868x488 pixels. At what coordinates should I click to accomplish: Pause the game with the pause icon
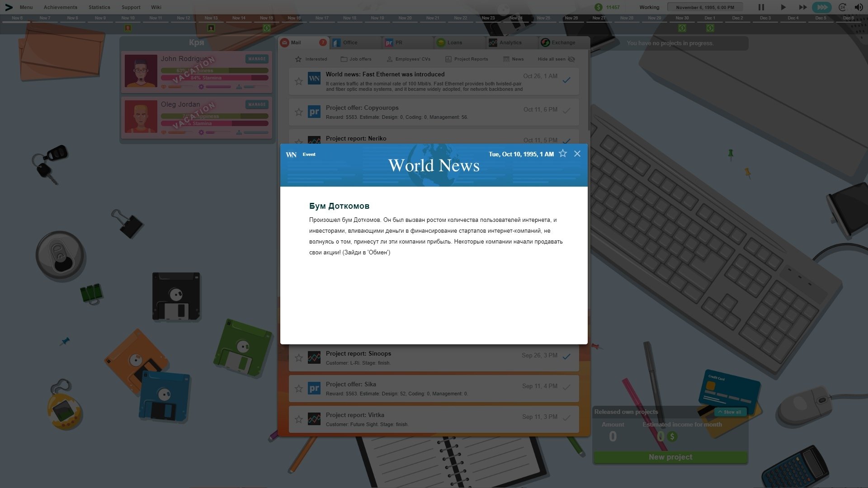tap(761, 7)
